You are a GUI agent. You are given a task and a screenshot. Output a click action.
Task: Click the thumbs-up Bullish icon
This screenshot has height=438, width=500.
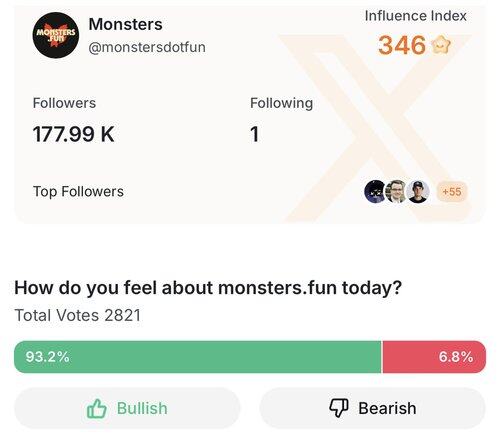coord(97,408)
